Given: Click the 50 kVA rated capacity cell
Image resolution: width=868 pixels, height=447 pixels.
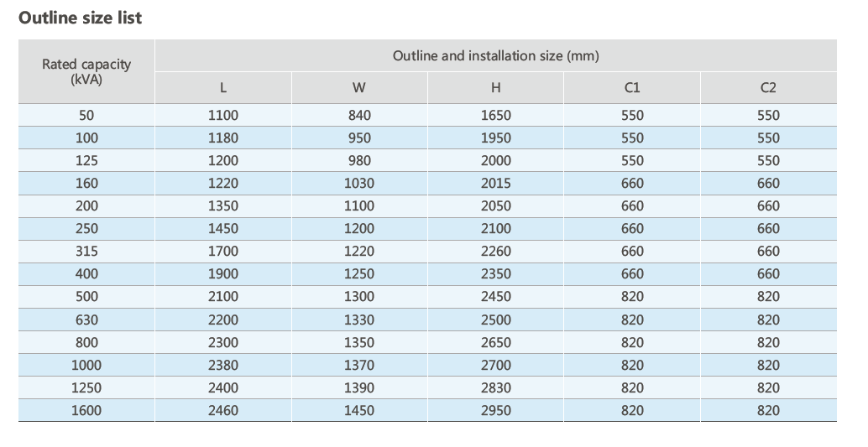Looking at the screenshot, I should 86,116.
